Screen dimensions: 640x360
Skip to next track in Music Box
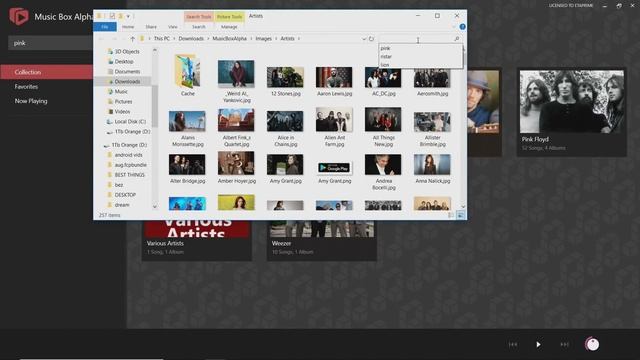564,344
